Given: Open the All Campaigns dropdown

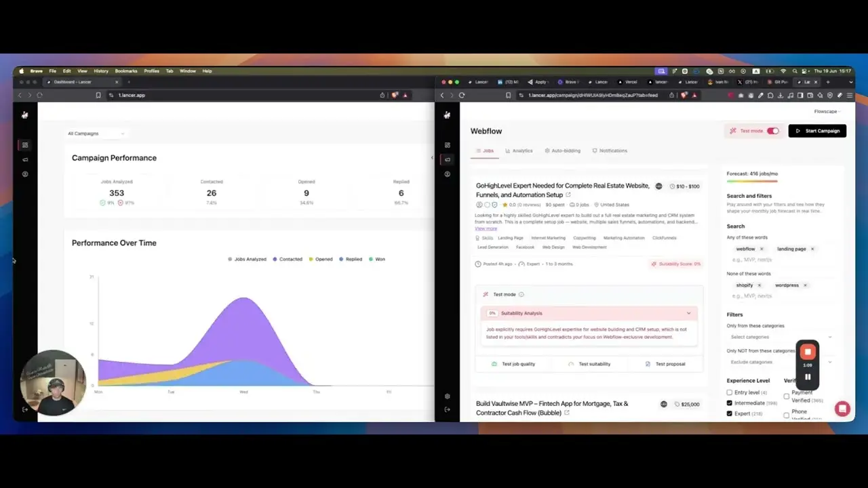Looking at the screenshot, I should 96,134.
